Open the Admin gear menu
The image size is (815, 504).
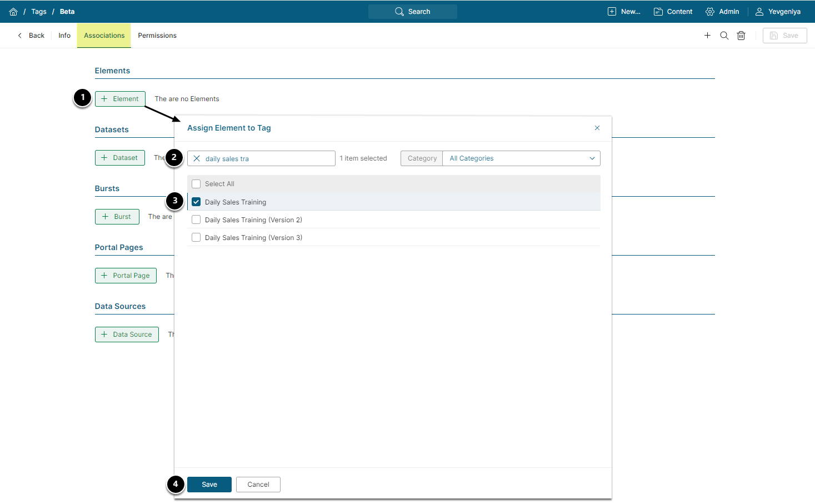(x=722, y=12)
